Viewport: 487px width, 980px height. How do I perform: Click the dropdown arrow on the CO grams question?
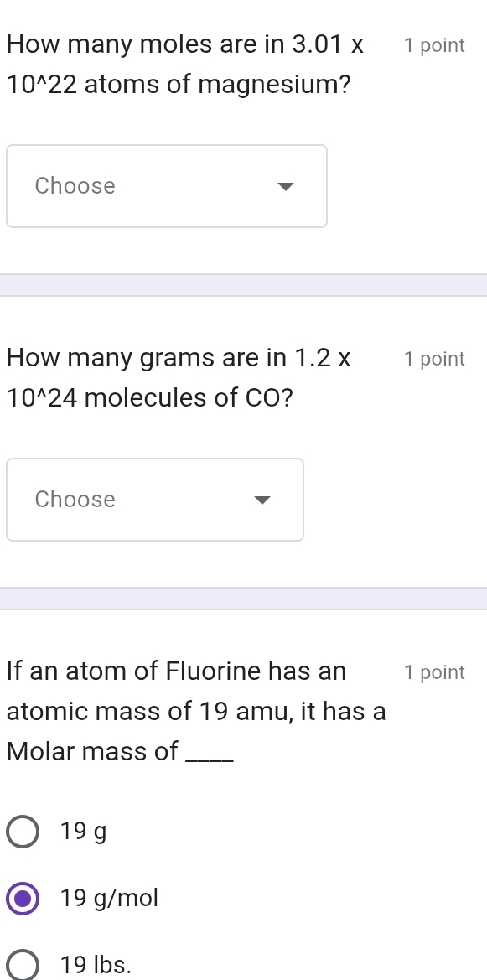coord(262,500)
